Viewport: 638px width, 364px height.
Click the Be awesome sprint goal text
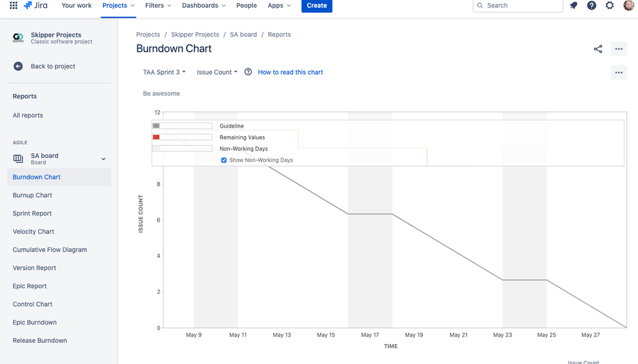coord(162,93)
